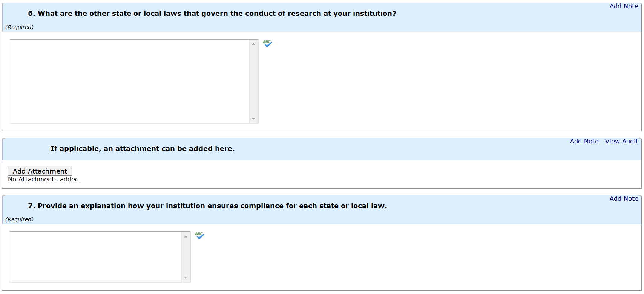Focus the compliance explanation text box
Image resolution: width=644 pixels, height=294 pixels.
click(96, 257)
